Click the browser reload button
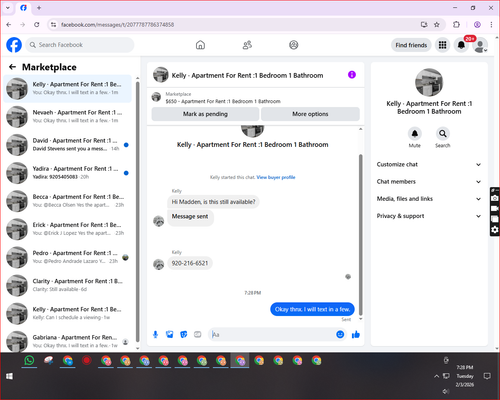Image resolution: width=500 pixels, height=400 pixels. click(37, 25)
